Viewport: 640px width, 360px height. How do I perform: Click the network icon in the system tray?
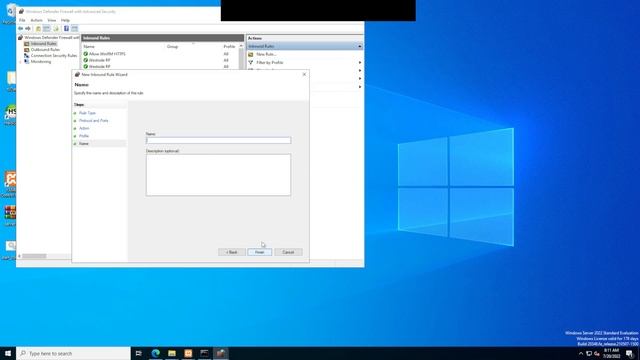tap(589, 353)
